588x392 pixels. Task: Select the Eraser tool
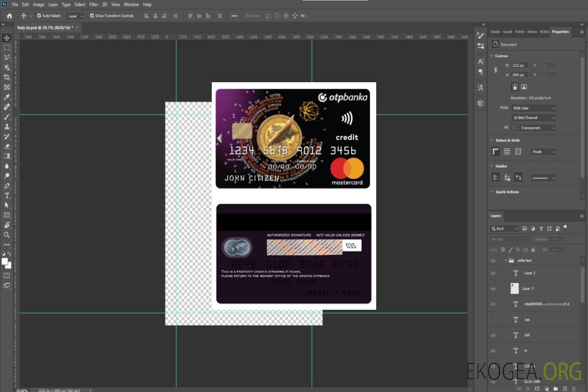pyautogui.click(x=7, y=146)
